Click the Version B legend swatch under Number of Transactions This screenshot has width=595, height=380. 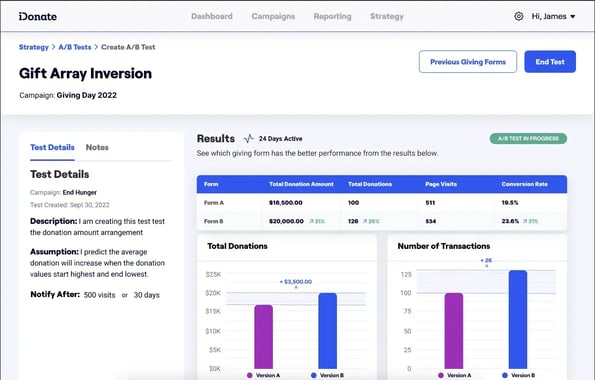pos(505,375)
